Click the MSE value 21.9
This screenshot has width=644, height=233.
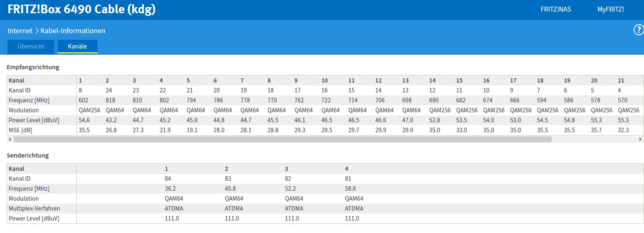165,130
